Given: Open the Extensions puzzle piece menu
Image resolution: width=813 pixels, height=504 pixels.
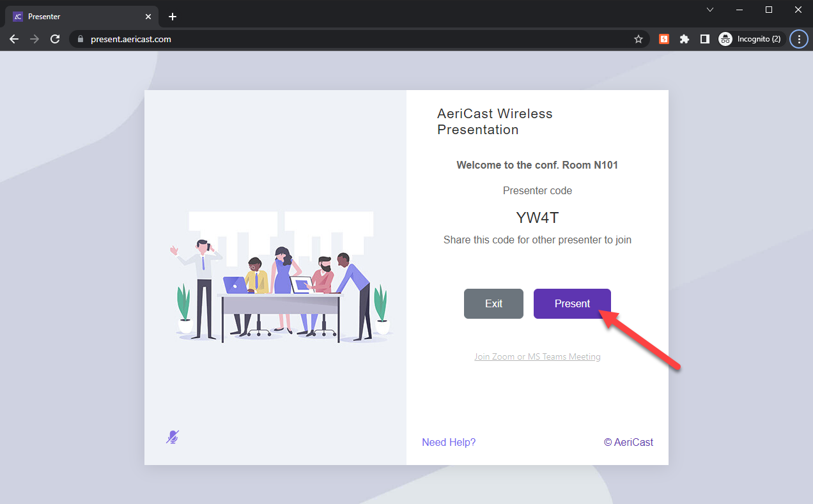Looking at the screenshot, I should (685, 39).
